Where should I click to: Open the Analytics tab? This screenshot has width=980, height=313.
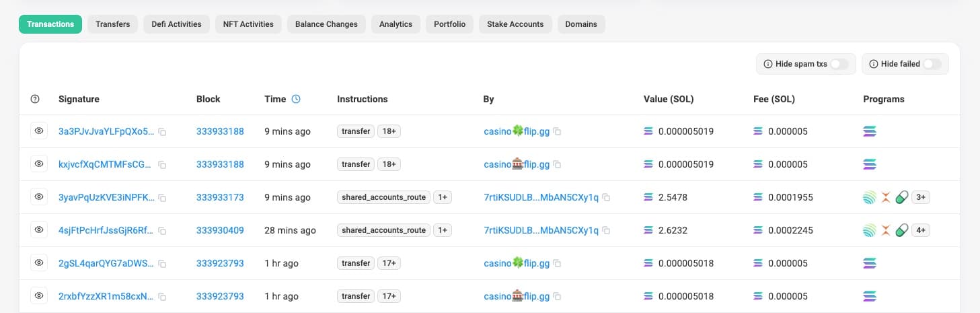[x=395, y=24]
